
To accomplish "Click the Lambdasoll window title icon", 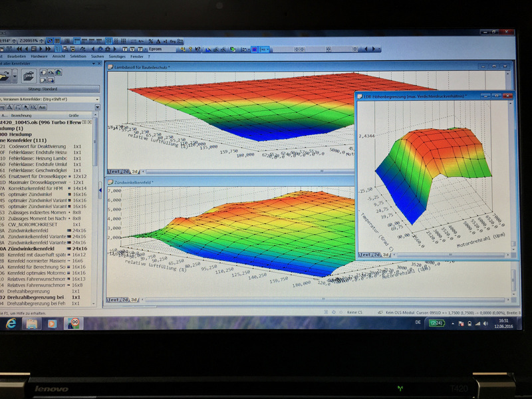I will click(111, 67).
